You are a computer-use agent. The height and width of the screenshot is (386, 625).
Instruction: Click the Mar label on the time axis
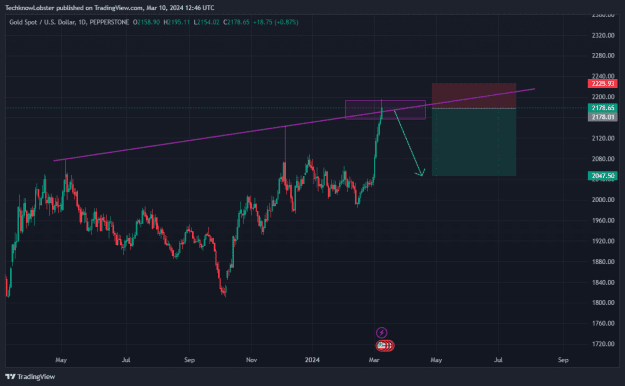(374, 360)
